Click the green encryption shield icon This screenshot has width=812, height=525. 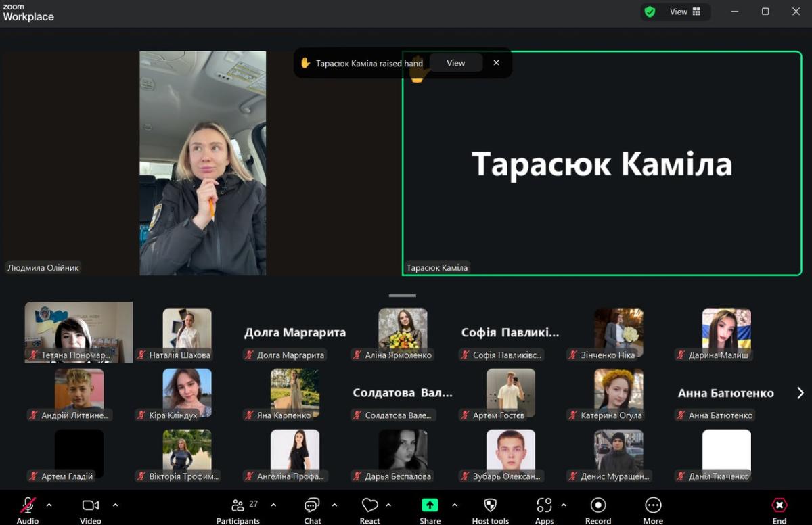[x=650, y=12]
